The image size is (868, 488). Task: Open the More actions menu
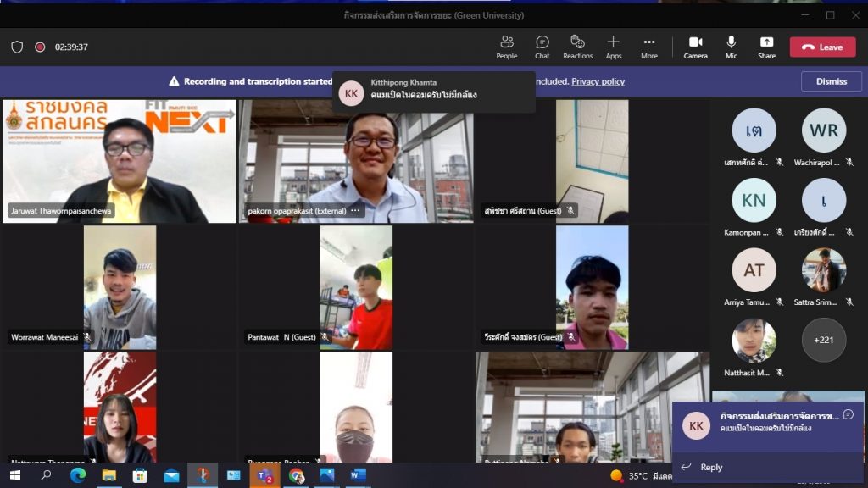tap(648, 47)
